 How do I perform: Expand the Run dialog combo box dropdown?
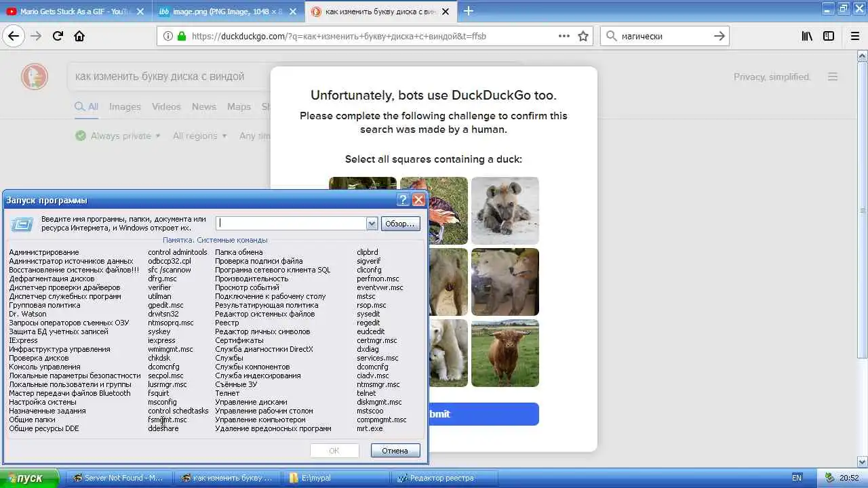click(372, 223)
